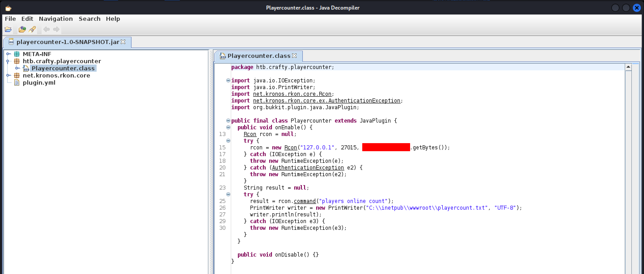
Task: Expand the META-INF tree node
Action: tap(8, 54)
